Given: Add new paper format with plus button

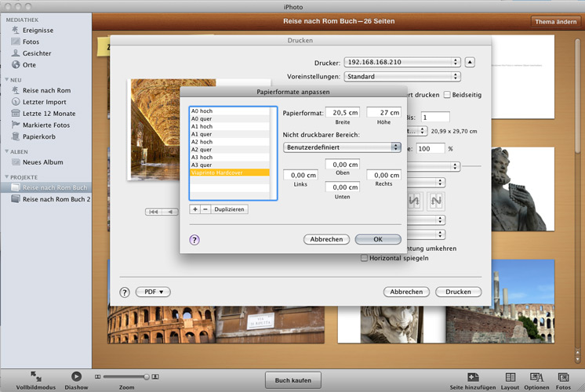Looking at the screenshot, I should click(195, 209).
